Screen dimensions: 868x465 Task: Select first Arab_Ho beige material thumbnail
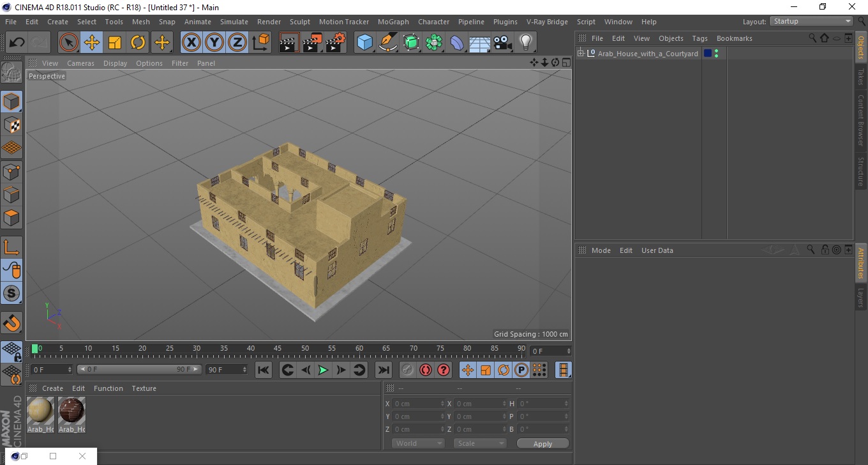[x=40, y=411]
